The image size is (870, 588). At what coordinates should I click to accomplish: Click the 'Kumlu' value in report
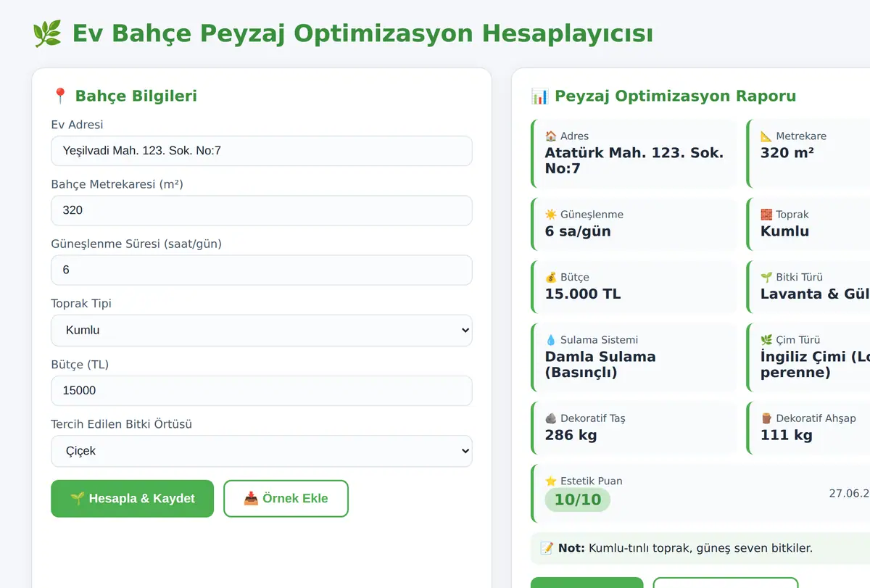click(784, 231)
